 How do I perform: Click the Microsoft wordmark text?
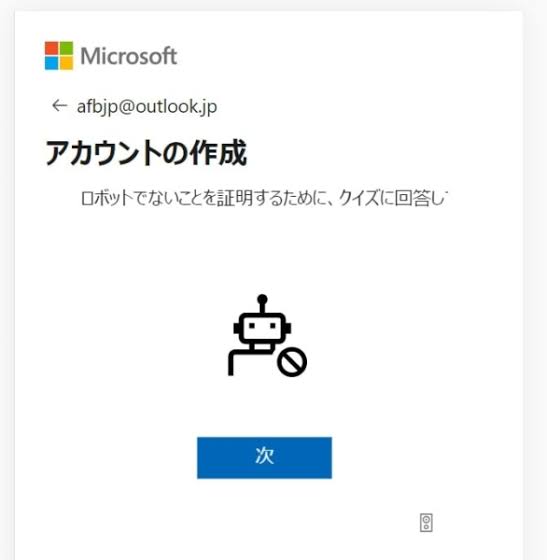coord(129,56)
